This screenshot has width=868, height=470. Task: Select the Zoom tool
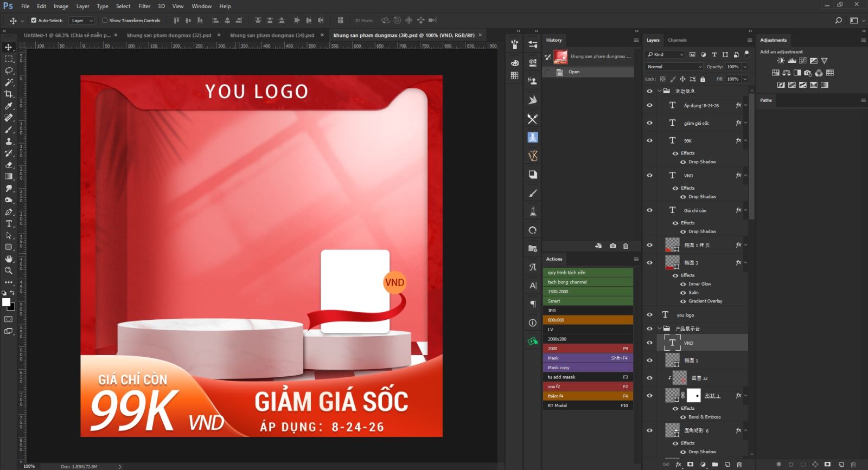coord(9,271)
